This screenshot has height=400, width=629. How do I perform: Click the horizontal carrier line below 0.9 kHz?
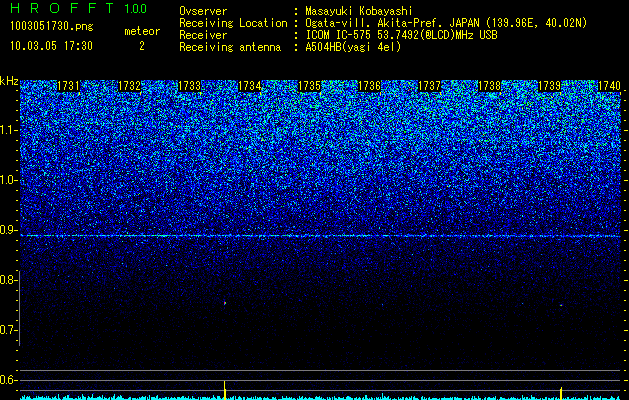click(320, 236)
